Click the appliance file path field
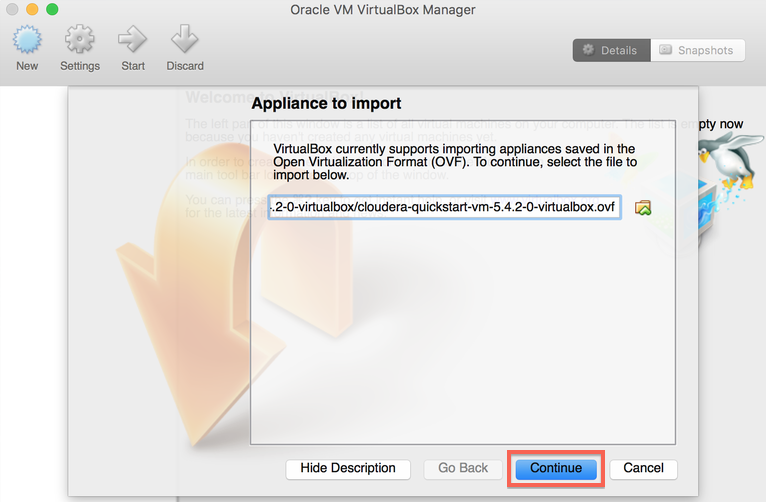The width and height of the screenshot is (766, 502). (445, 208)
